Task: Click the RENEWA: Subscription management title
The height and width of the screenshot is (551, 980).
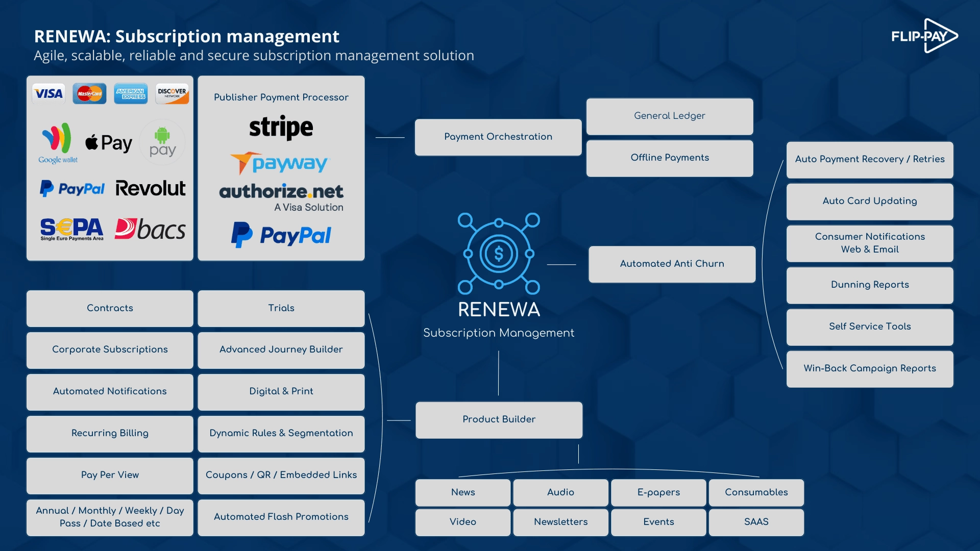Action: pyautogui.click(x=186, y=36)
